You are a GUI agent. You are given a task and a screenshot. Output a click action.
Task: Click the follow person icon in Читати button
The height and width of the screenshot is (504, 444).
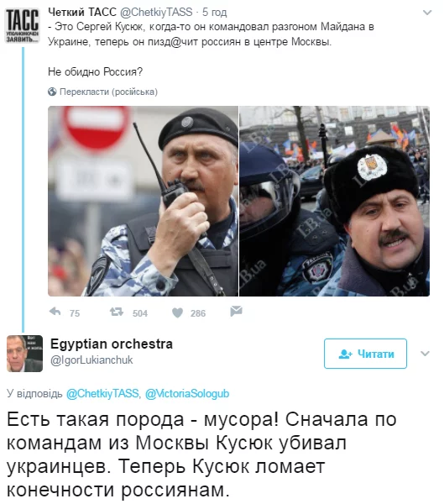click(345, 354)
